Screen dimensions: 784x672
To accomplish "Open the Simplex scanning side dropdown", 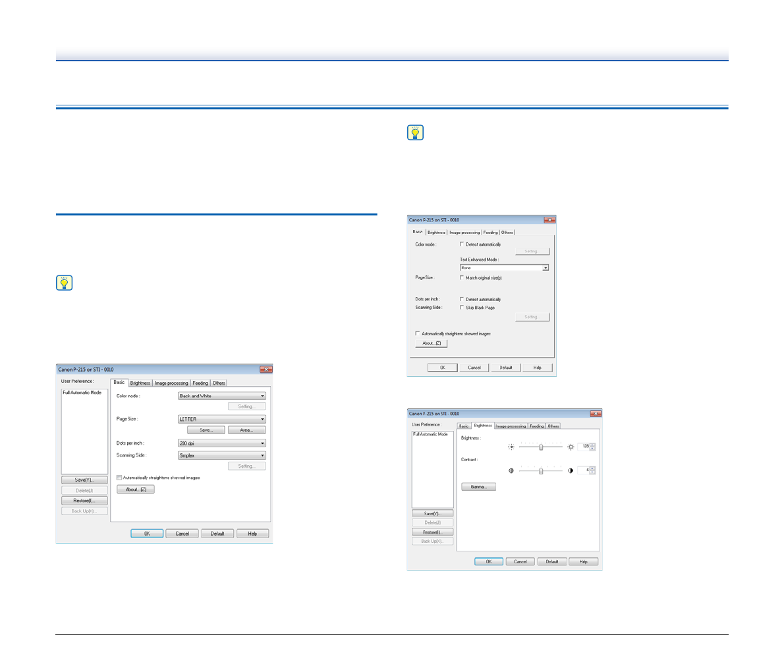I will 262,455.
